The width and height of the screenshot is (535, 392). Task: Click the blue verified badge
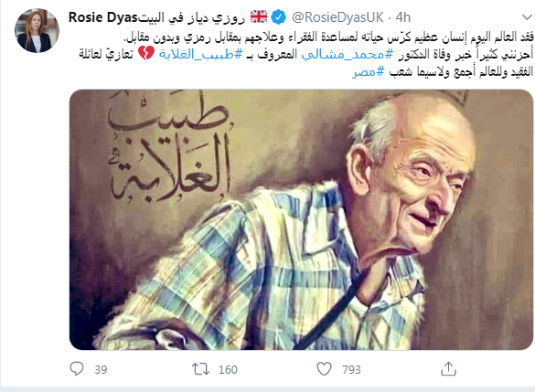point(278,17)
